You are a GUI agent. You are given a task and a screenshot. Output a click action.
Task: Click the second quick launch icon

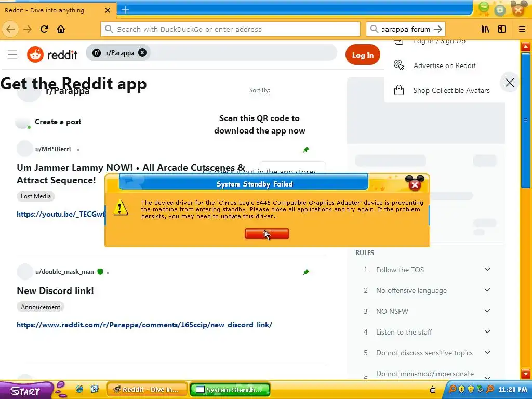[95, 389]
